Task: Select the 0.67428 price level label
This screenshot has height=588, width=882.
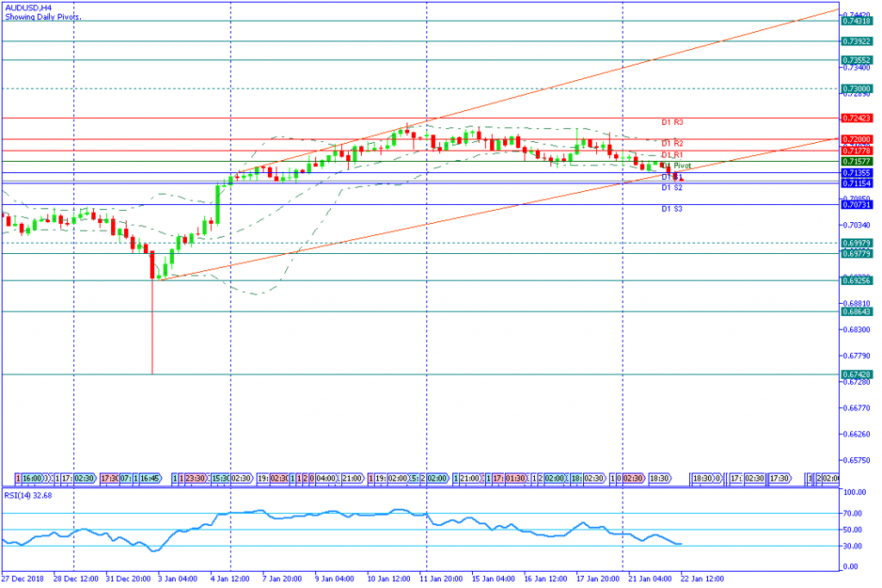Action: tap(855, 374)
